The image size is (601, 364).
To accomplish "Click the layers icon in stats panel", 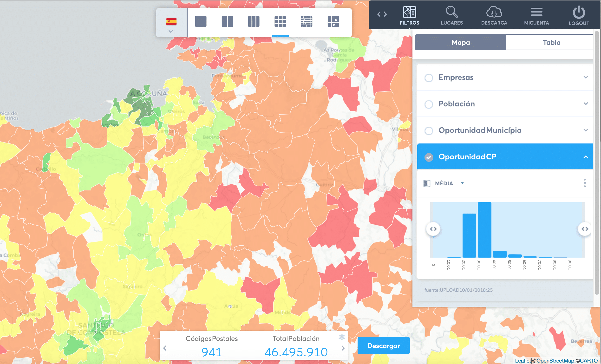I will click(342, 337).
